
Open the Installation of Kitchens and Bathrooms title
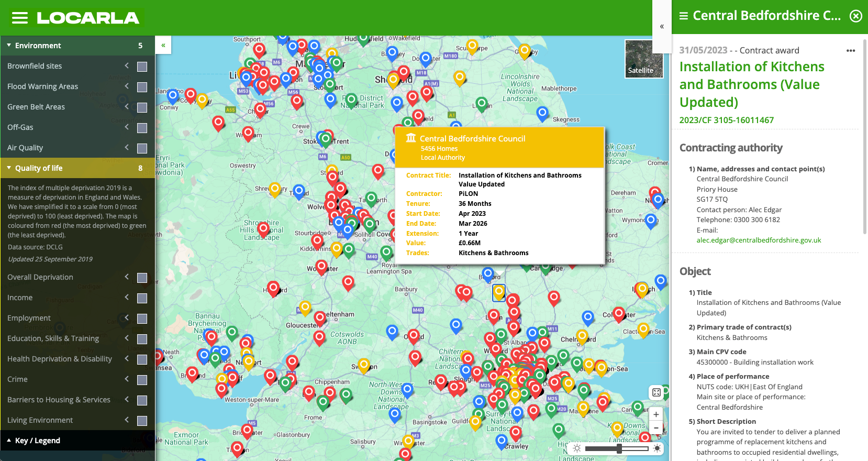(752, 84)
